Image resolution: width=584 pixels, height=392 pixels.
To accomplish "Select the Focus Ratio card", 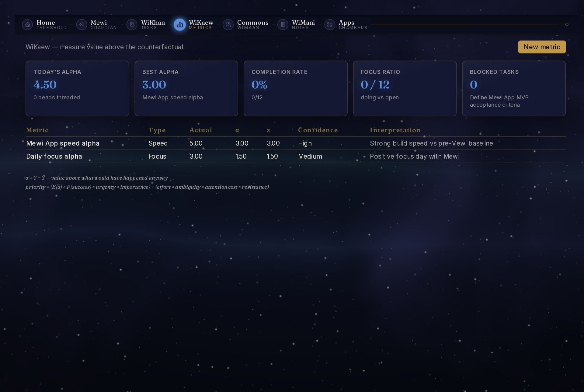I will 405,88.
